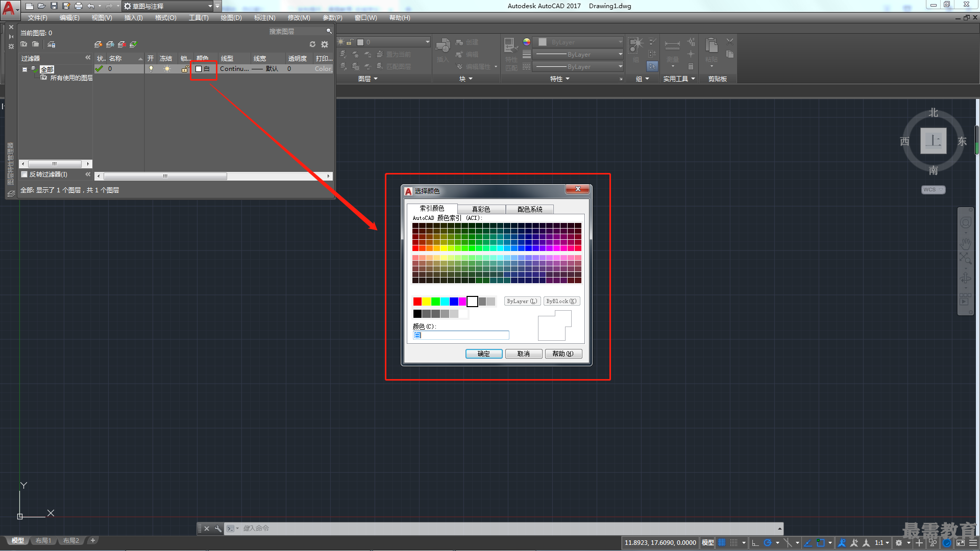Open the 1:1 annotation scale dropdown
Image resolution: width=980 pixels, height=551 pixels.
click(882, 543)
